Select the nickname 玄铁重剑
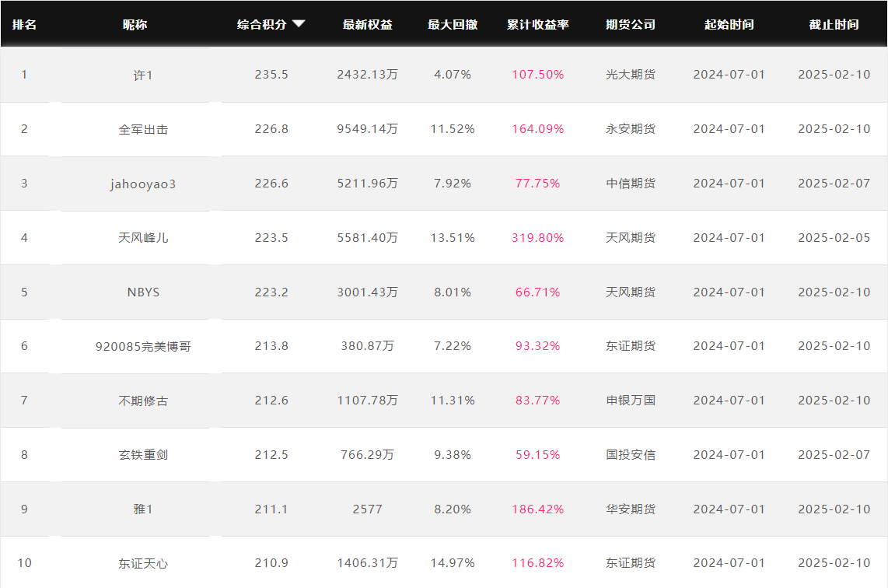Image resolution: width=888 pixels, height=588 pixels. [x=143, y=455]
